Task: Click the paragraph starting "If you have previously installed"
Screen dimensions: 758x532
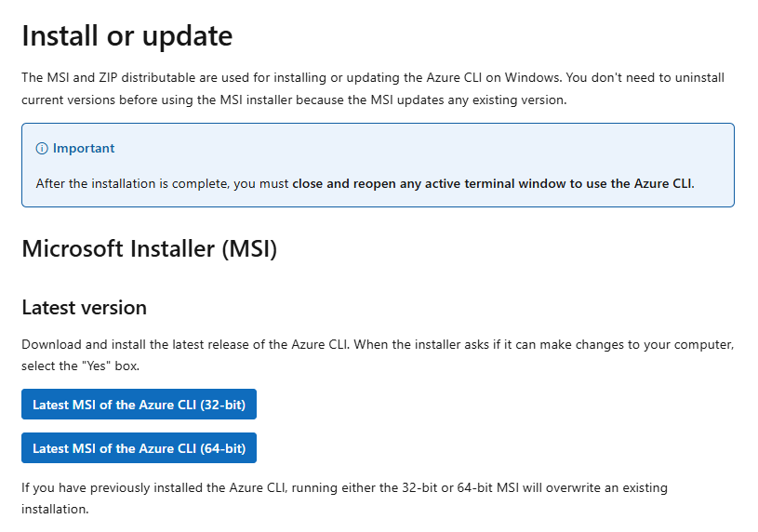Action: 344,499
